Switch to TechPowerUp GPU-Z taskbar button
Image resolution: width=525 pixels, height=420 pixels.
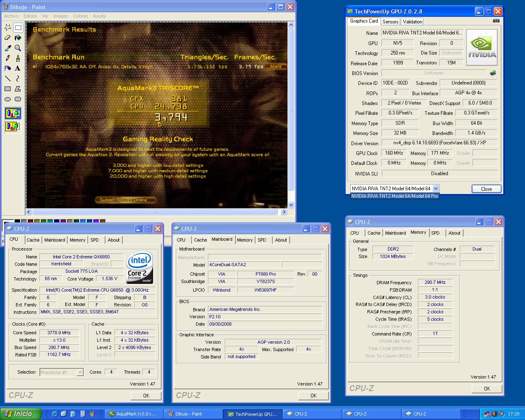(x=253, y=414)
